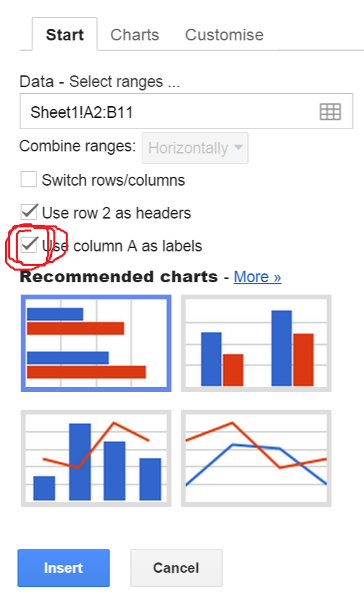Open the select data range grid icon

[330, 112]
